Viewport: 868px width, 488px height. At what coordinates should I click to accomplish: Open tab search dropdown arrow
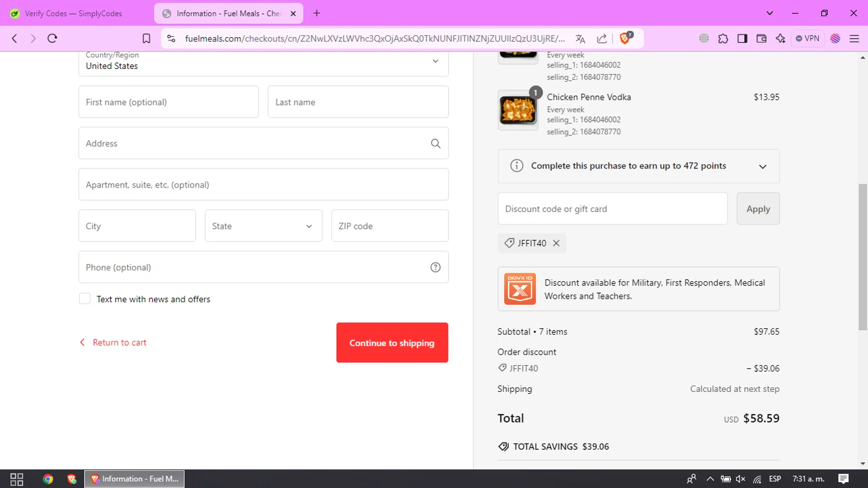tap(770, 13)
